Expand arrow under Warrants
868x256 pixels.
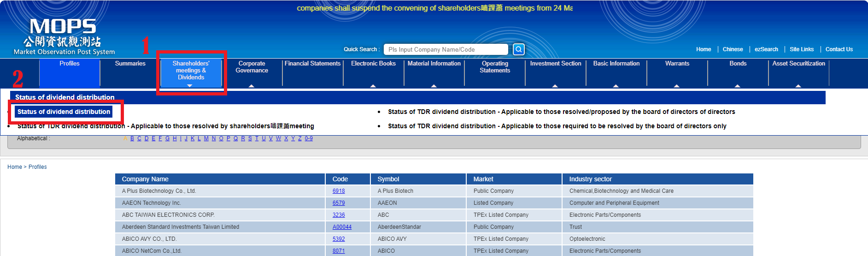[677, 86]
